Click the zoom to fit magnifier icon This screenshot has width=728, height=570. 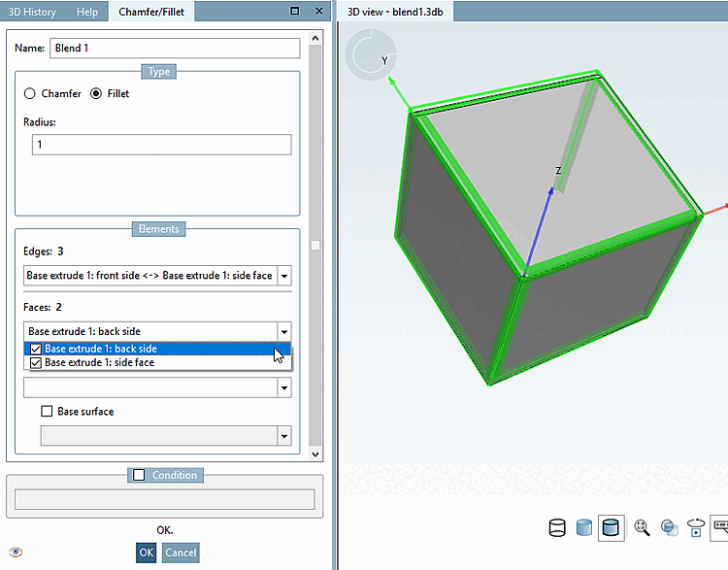(642, 527)
